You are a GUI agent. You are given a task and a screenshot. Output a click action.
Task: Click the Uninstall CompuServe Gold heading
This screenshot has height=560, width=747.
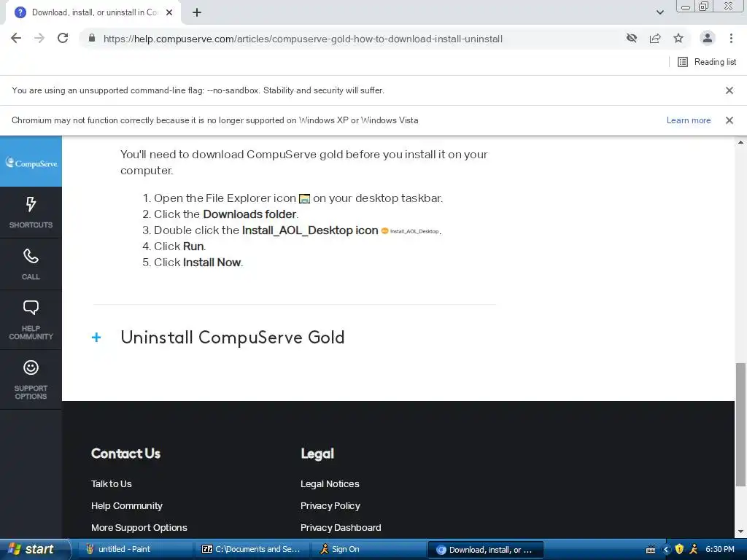[233, 337]
